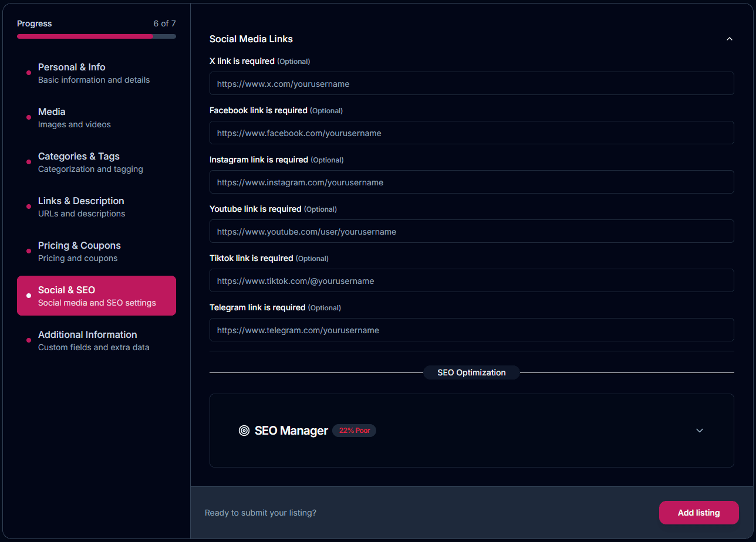Click the Progress bar at top
This screenshot has width=756, height=542.
click(96, 36)
